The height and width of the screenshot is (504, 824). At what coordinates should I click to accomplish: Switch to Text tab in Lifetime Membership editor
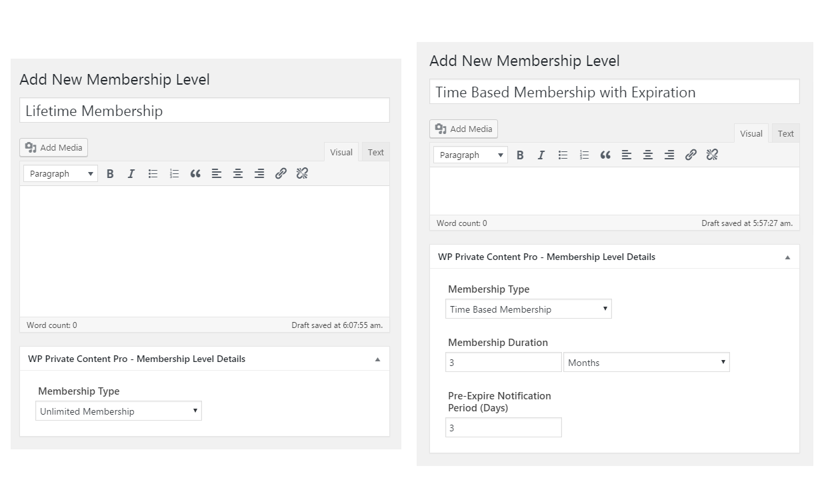[376, 152]
